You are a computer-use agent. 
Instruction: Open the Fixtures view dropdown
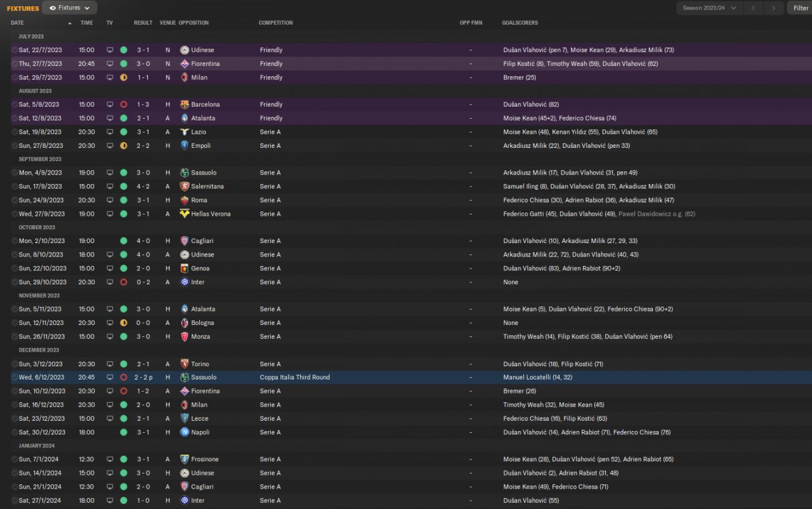click(x=69, y=8)
